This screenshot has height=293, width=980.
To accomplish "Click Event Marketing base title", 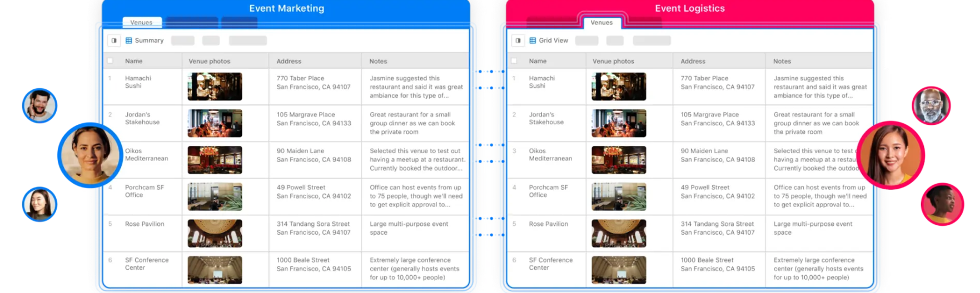I will [287, 8].
